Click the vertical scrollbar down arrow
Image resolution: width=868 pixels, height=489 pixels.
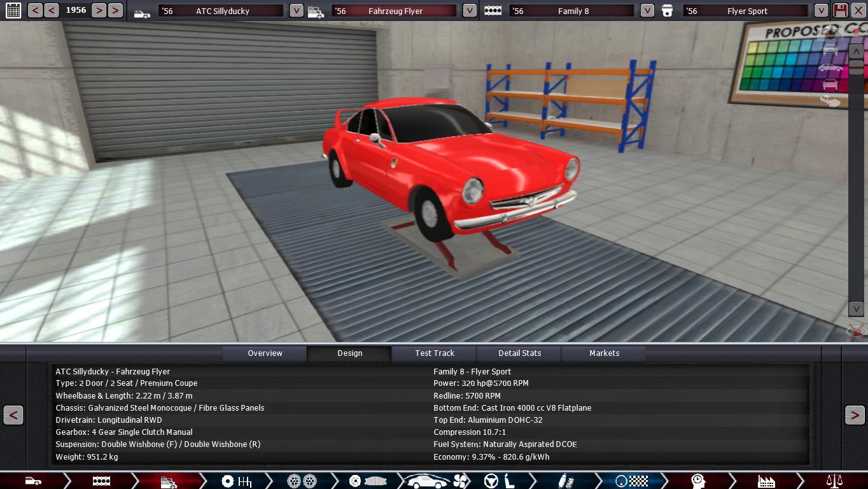(856, 308)
